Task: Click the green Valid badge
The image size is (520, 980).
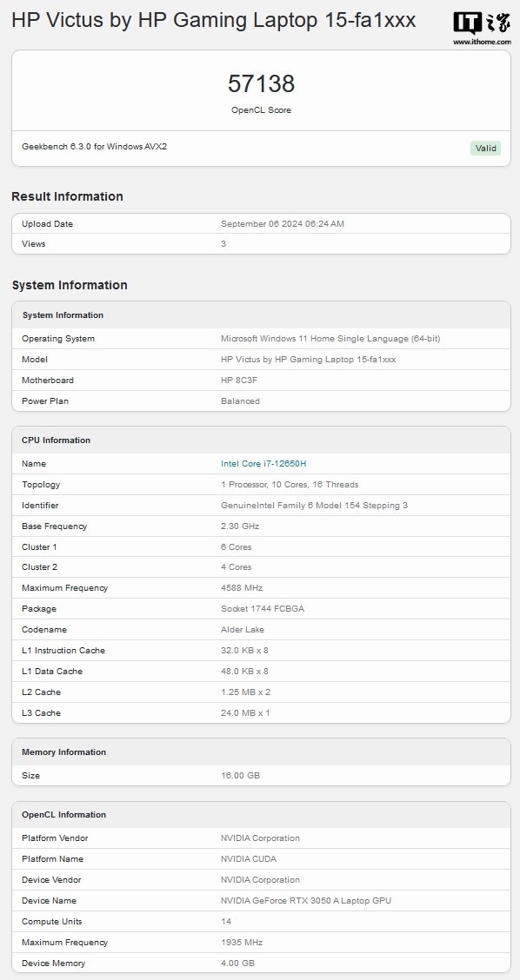Action: click(x=485, y=148)
